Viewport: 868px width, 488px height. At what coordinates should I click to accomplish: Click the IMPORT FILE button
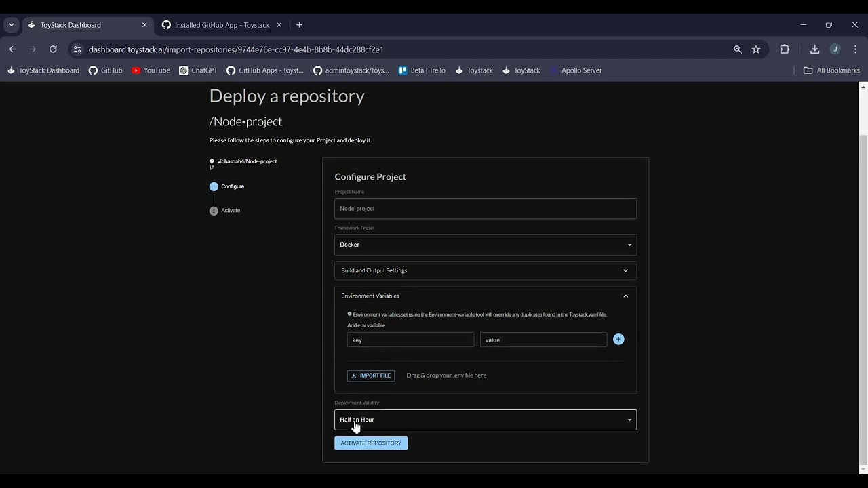(x=371, y=375)
